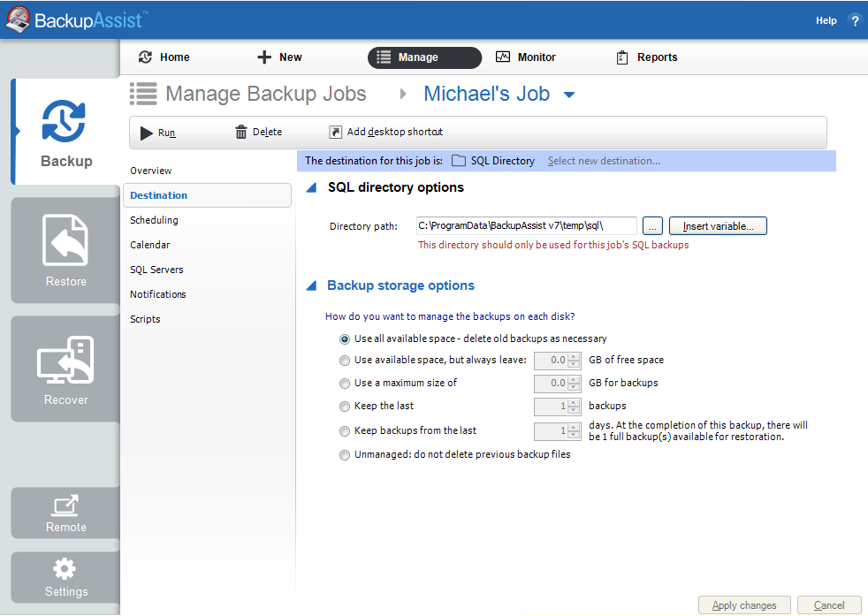
Task: Open the Notifications section
Action: point(157,294)
